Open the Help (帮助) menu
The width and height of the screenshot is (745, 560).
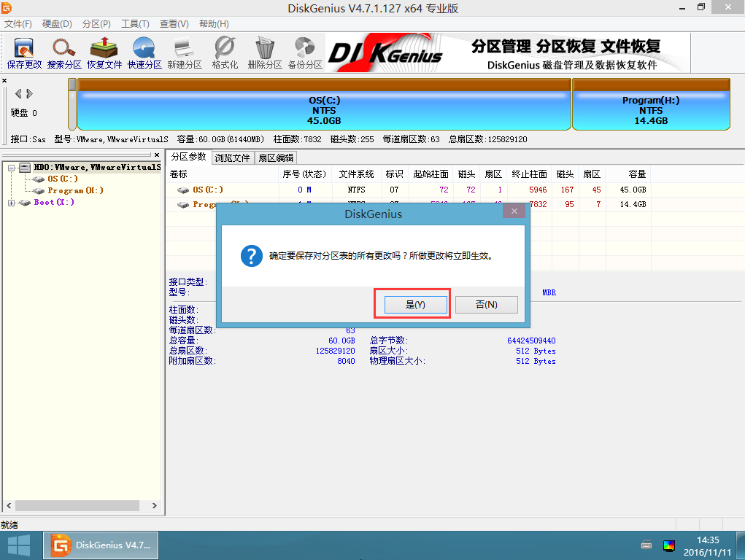click(214, 24)
